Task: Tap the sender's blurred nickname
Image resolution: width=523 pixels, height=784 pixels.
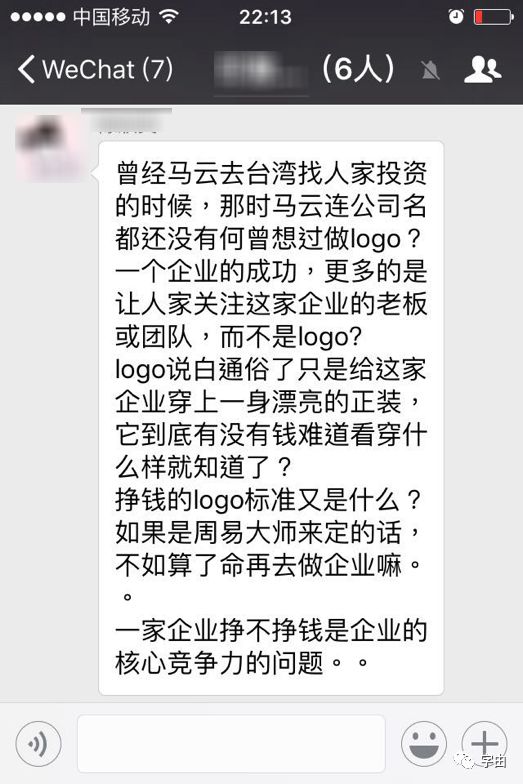Action: click(127, 120)
